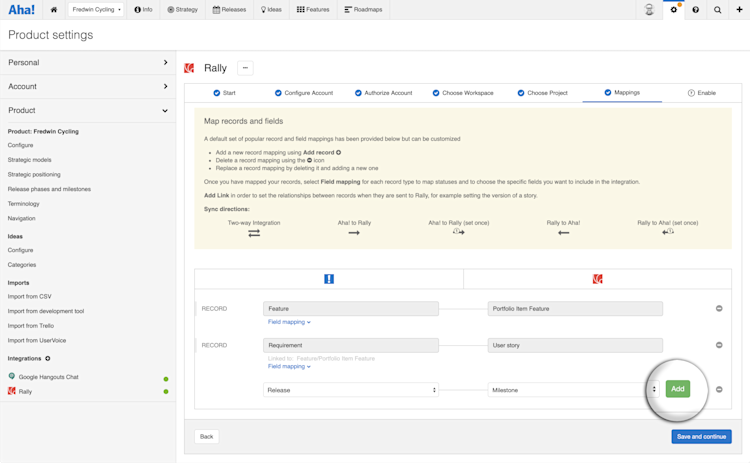Click User story record field

click(x=575, y=345)
